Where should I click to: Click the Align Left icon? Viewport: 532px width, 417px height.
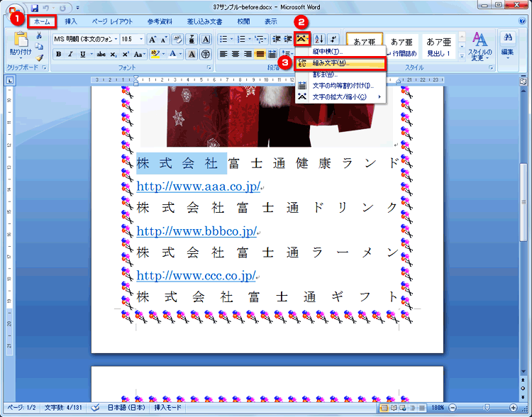pos(223,55)
